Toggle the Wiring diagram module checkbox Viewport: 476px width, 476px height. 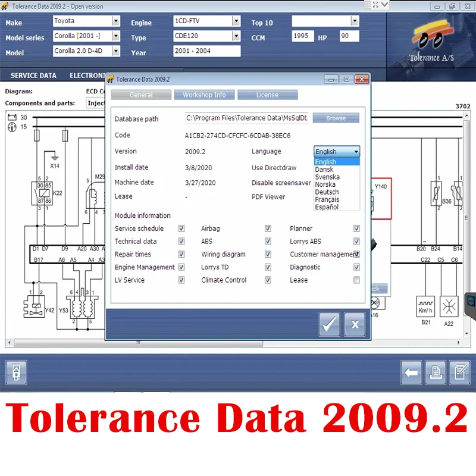pyautogui.click(x=268, y=254)
